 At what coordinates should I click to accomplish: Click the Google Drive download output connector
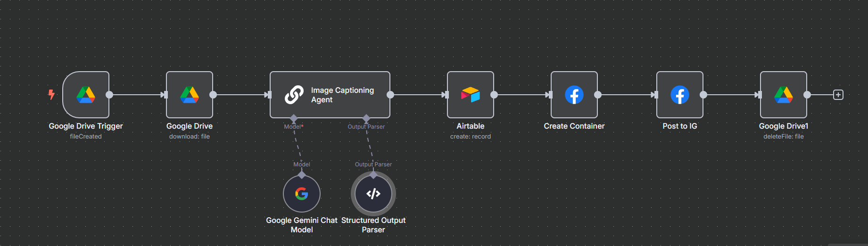213,95
